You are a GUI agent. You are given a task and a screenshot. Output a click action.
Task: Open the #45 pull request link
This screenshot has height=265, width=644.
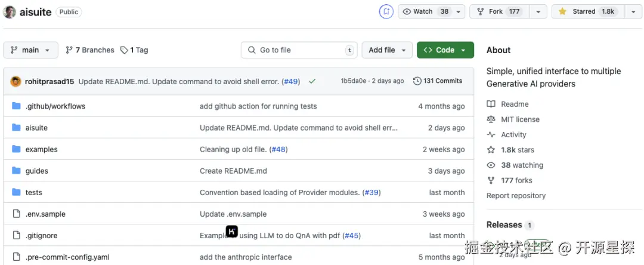point(352,235)
